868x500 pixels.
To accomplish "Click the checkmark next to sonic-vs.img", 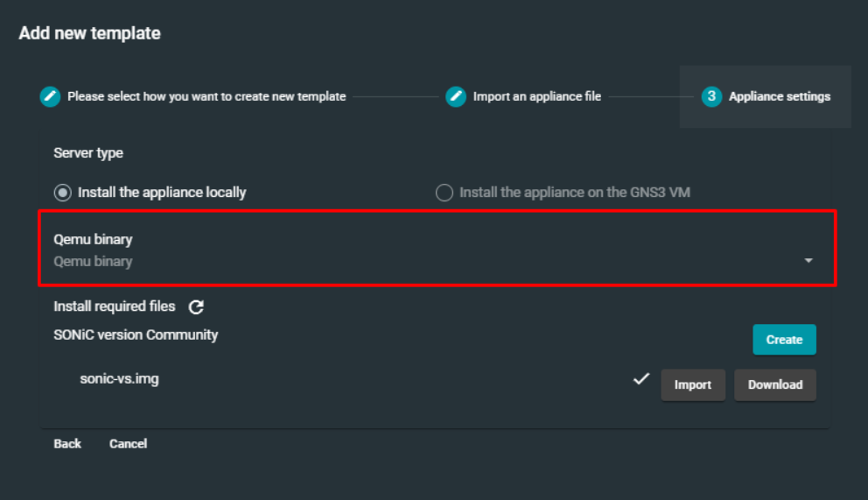I will 641,379.
